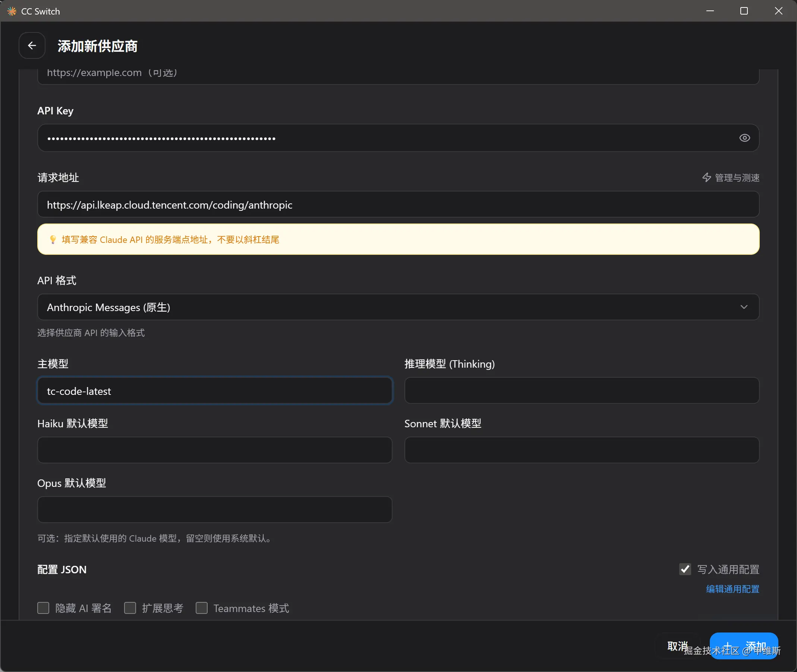The width and height of the screenshot is (797, 672).
Task: Focus the 请求地址 URL field
Action: click(x=398, y=205)
